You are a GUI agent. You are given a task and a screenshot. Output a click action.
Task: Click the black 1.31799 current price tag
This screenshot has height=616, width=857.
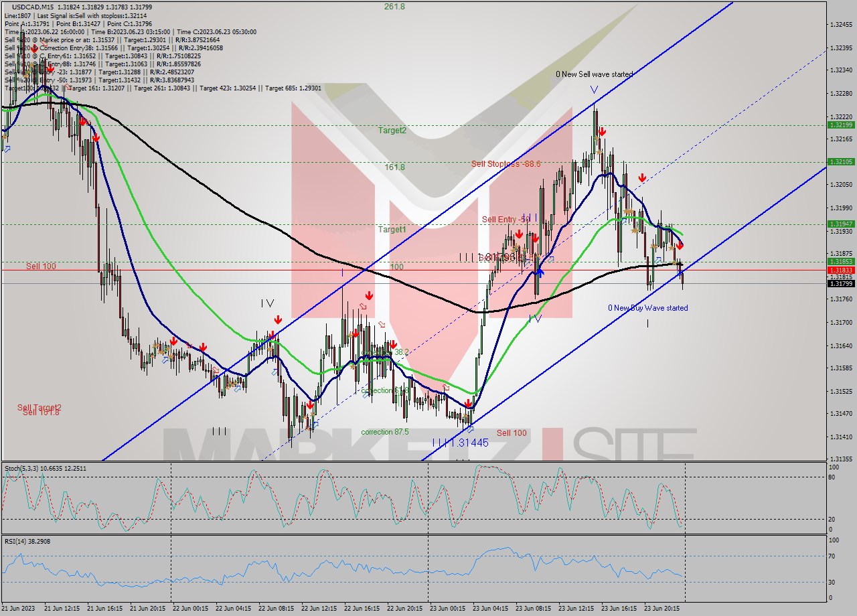click(x=840, y=283)
